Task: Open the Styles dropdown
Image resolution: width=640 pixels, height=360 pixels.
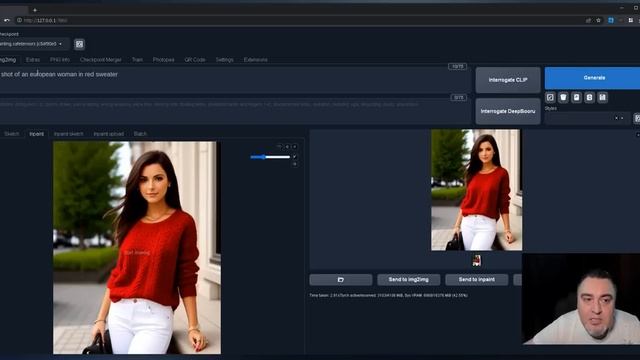Action: click(587, 118)
